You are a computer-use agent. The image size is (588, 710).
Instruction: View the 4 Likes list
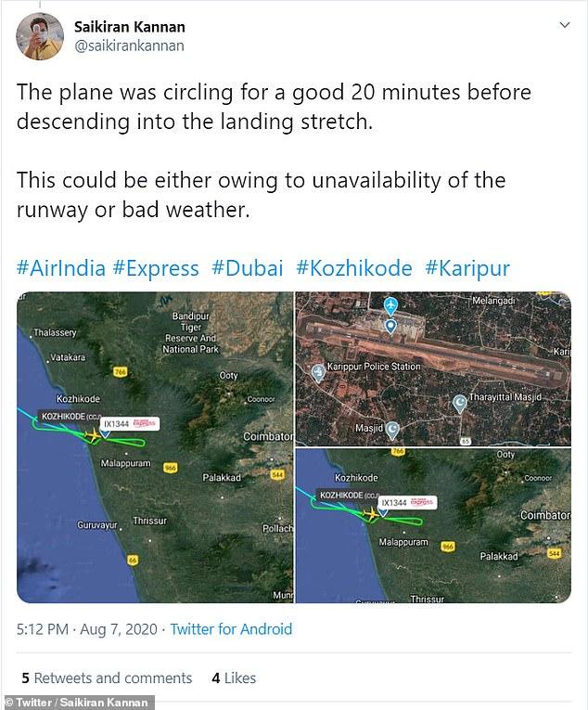pyautogui.click(x=234, y=678)
